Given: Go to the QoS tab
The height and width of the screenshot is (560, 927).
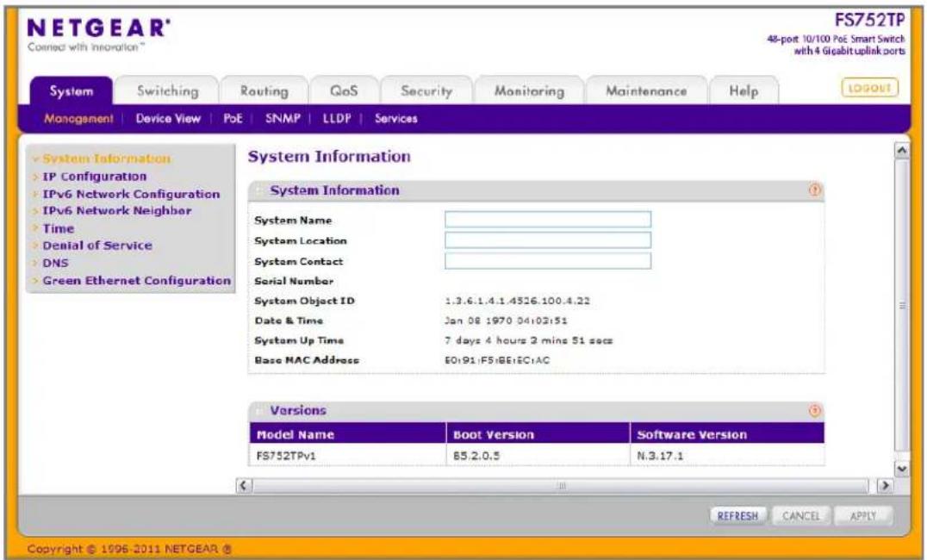Looking at the screenshot, I should [344, 91].
